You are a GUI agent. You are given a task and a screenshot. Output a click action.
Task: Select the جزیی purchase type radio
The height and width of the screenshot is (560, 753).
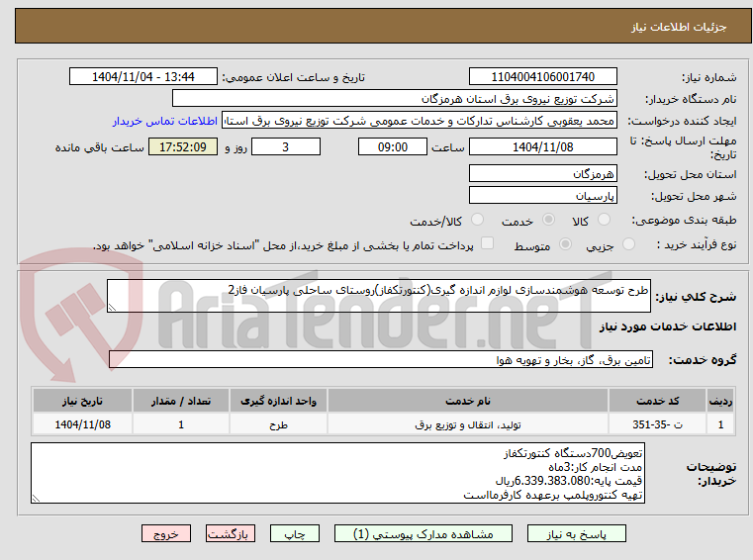click(628, 244)
